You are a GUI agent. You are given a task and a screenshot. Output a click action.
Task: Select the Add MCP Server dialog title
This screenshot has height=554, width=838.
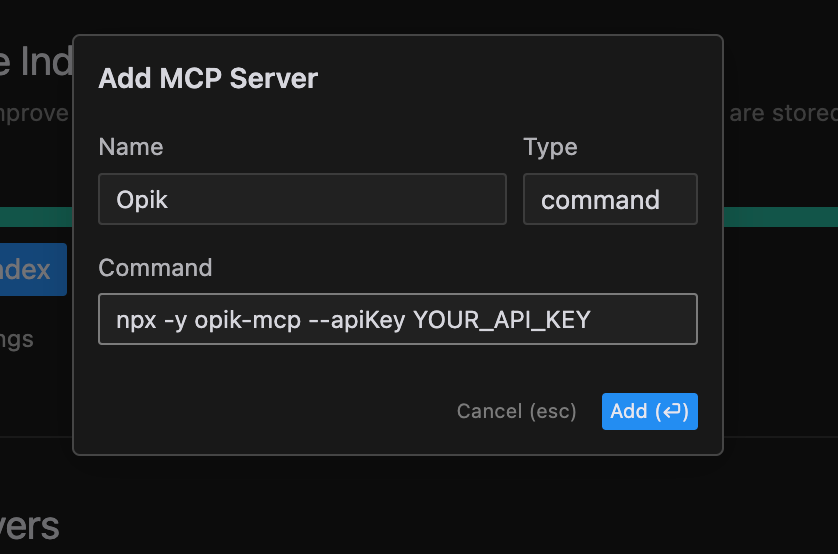pyautogui.click(x=208, y=78)
